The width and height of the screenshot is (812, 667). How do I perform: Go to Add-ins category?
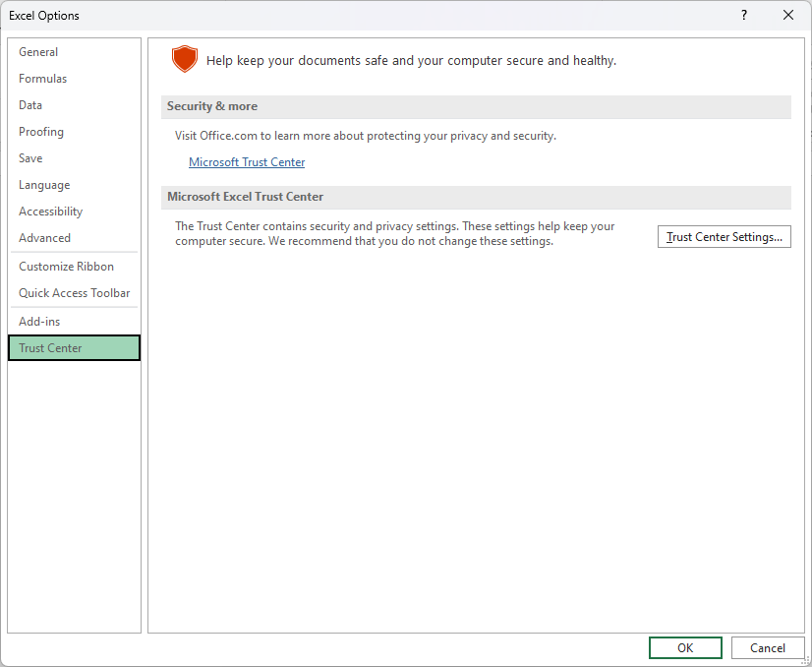click(x=74, y=322)
